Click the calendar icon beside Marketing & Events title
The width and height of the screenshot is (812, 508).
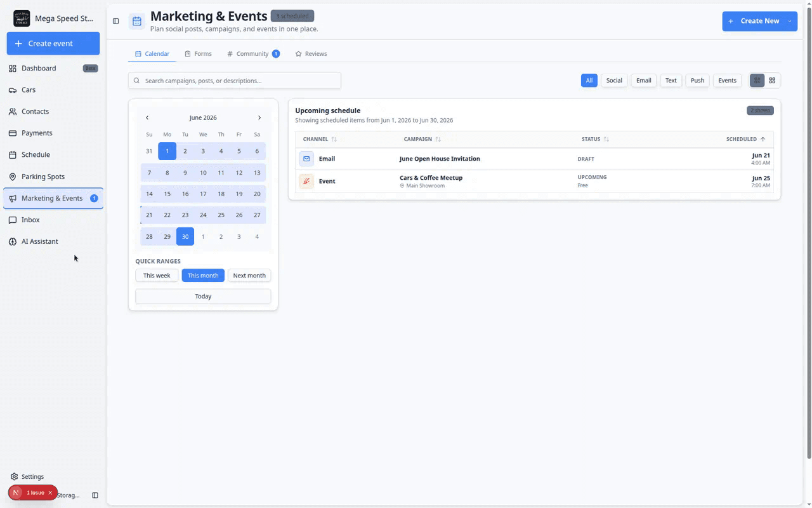(x=136, y=21)
